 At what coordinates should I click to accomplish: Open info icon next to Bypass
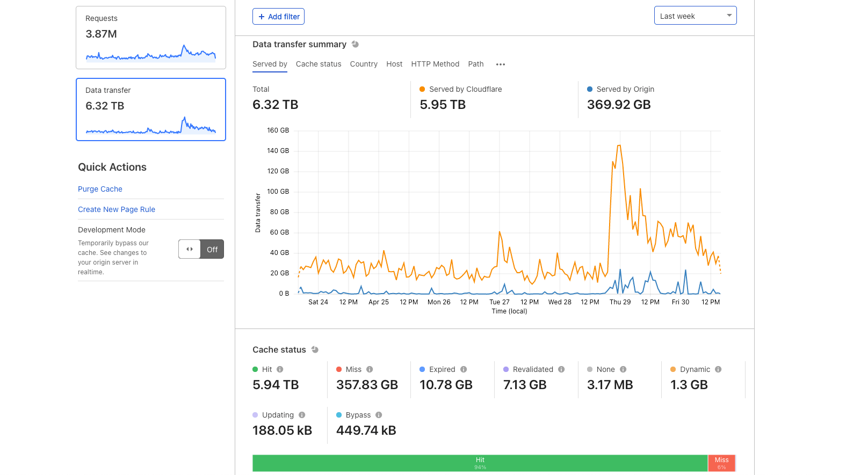pos(379,415)
